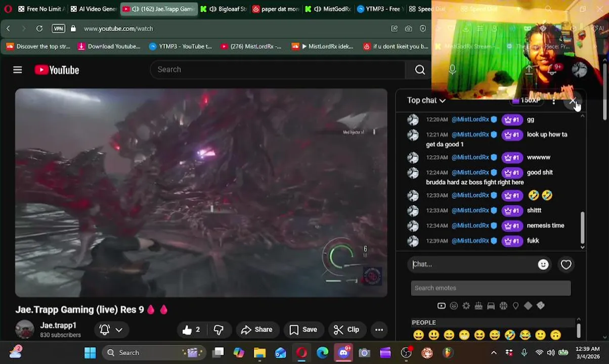The image size is (609, 364).
Task: Switch to Bigloaaf Kick tab
Action: coord(223,9)
